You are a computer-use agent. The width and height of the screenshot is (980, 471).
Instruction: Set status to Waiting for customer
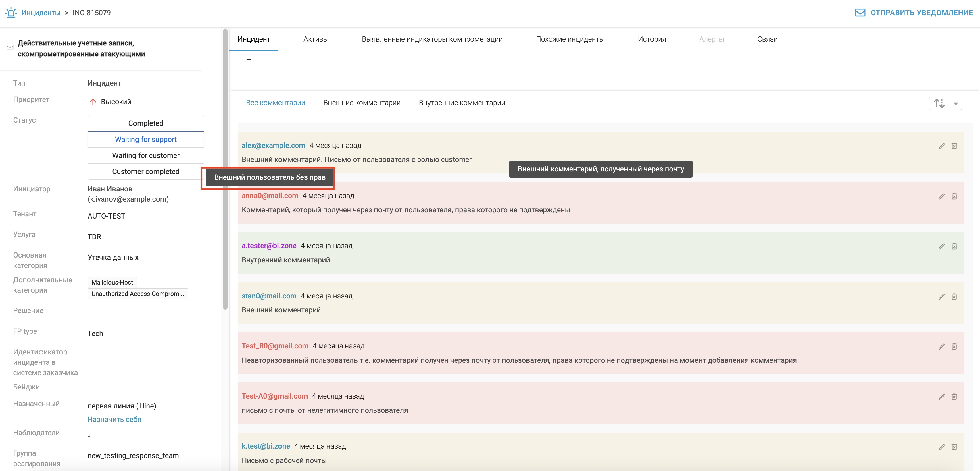click(146, 155)
